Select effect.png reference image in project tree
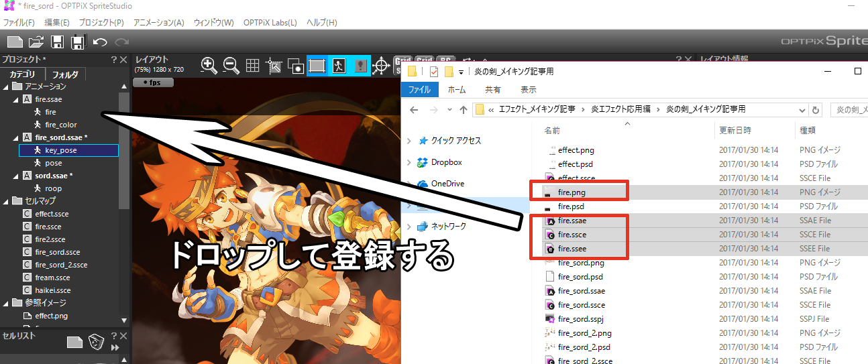 click(x=51, y=316)
